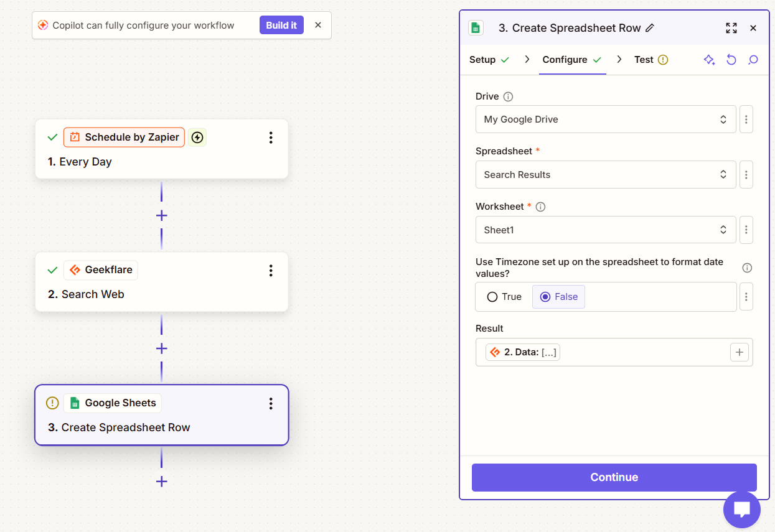The width and height of the screenshot is (775, 532).
Task: Click the AI sparkle icon in panel toolbar
Action: tap(710, 60)
